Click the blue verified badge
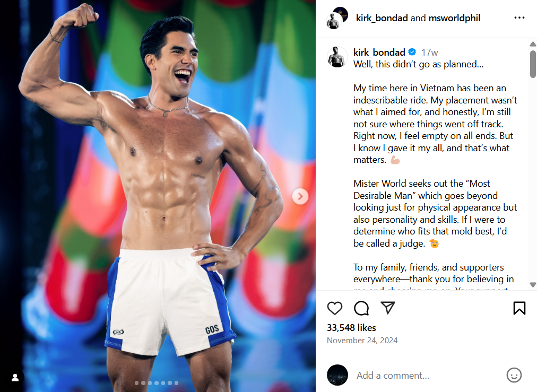The height and width of the screenshot is (392, 537). (x=412, y=52)
